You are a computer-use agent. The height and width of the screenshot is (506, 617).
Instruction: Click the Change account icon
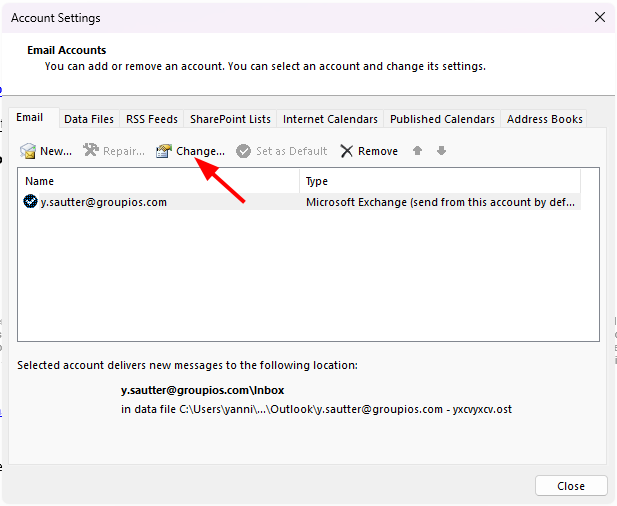coord(164,151)
